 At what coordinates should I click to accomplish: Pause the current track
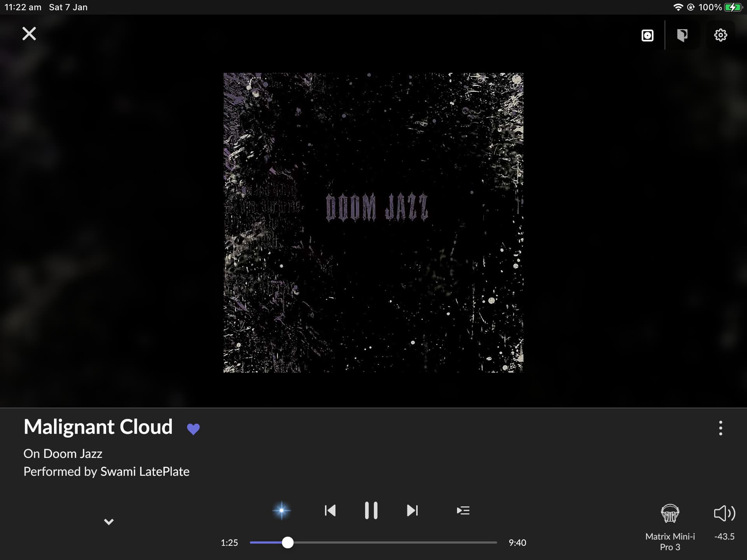coord(371,510)
